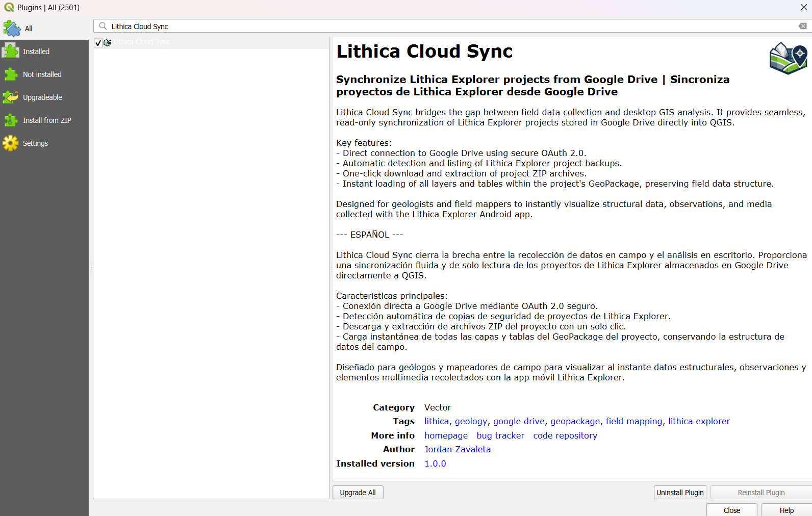Open the field mapping tag link

pyautogui.click(x=634, y=421)
